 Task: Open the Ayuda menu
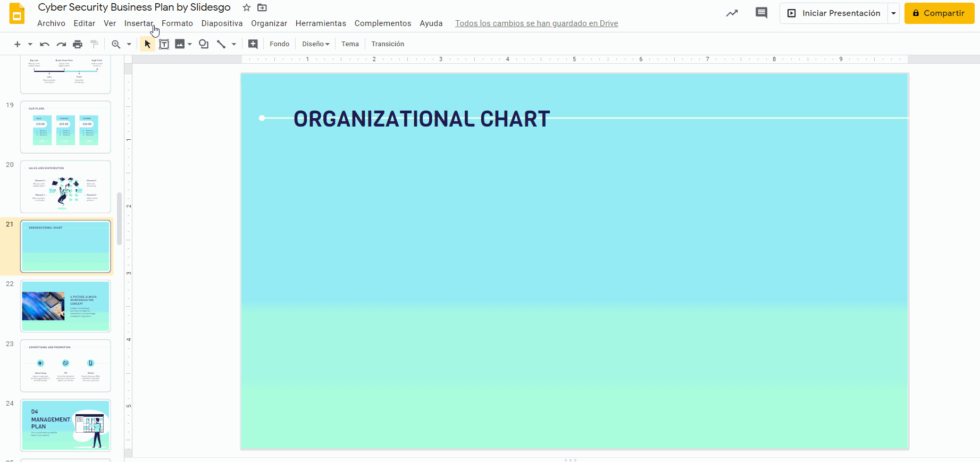click(431, 23)
